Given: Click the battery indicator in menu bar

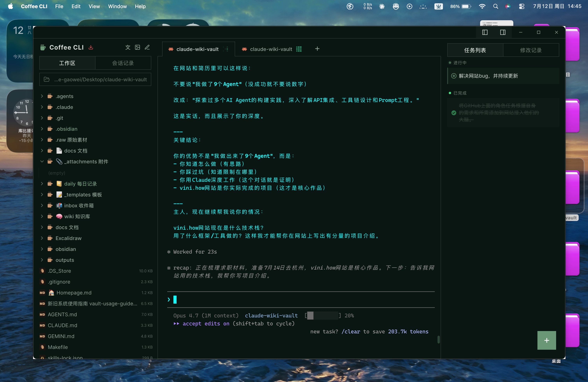Looking at the screenshot, I should [x=460, y=6].
